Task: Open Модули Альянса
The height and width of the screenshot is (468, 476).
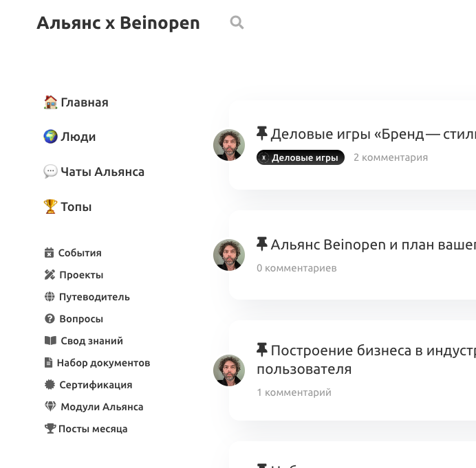Action: pyautogui.click(x=102, y=407)
